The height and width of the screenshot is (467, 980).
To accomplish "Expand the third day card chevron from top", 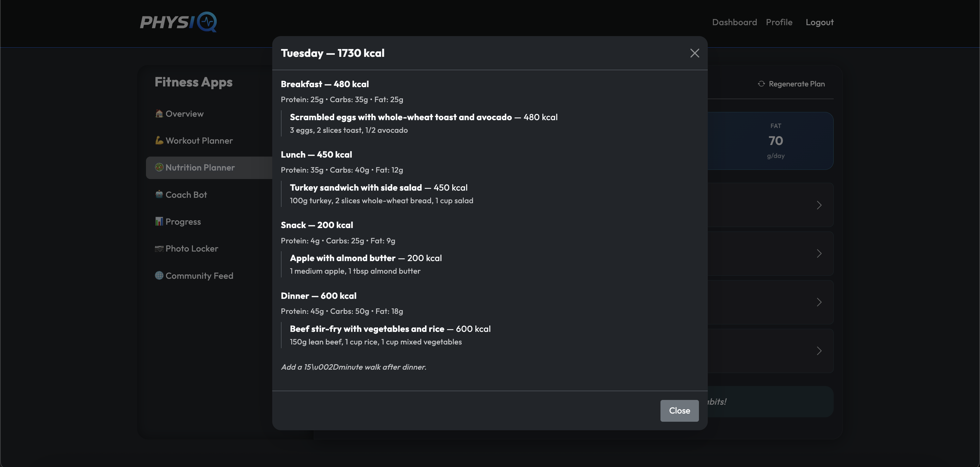I will 819,302.
